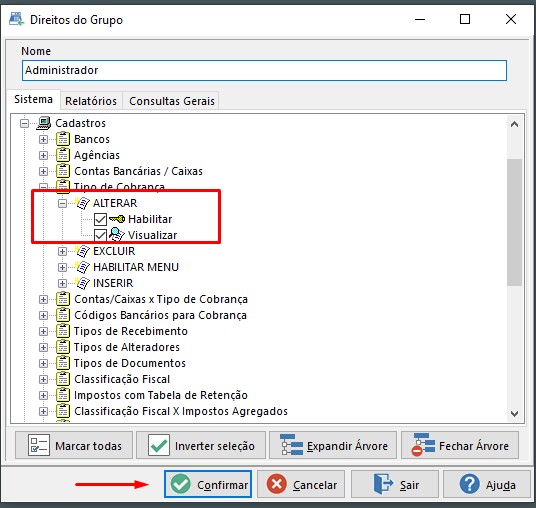This screenshot has width=536, height=508.
Task: Toggle the Habilitar checkbox under ALTERAR
Action: [x=100, y=219]
